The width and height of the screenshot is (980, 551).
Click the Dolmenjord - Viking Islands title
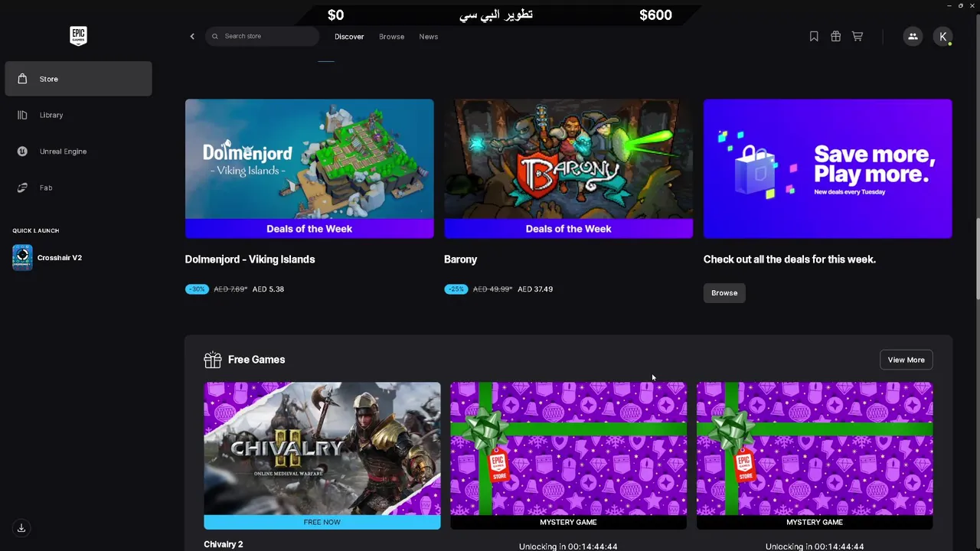tap(250, 259)
